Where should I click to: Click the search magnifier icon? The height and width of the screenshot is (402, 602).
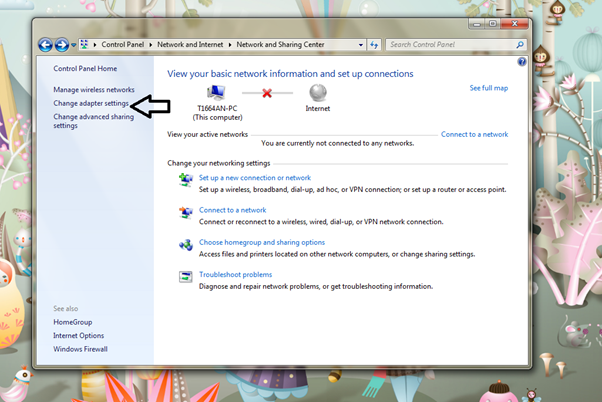click(x=520, y=45)
